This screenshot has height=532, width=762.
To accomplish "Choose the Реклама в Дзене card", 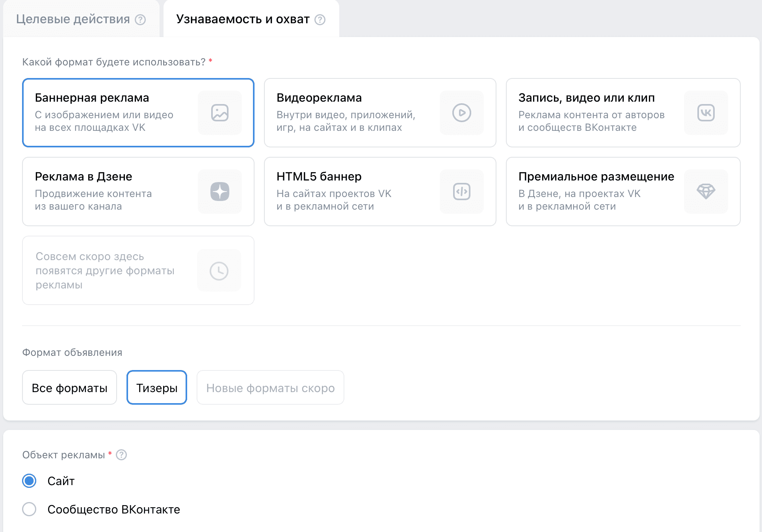I will pos(138,192).
